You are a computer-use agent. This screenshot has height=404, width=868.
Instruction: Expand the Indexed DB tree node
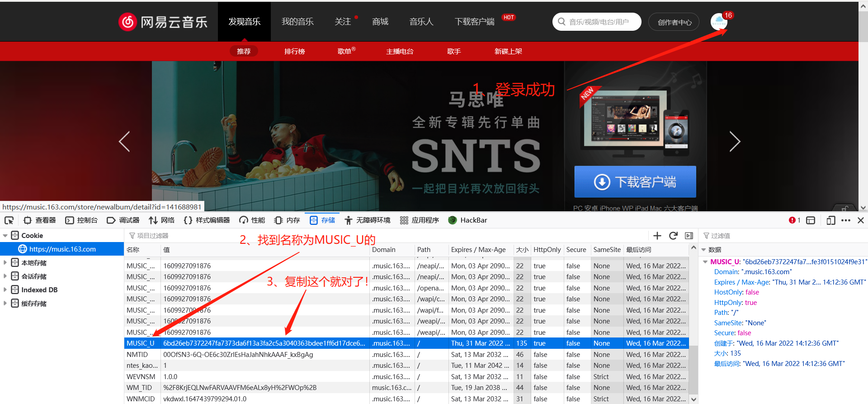click(x=5, y=290)
